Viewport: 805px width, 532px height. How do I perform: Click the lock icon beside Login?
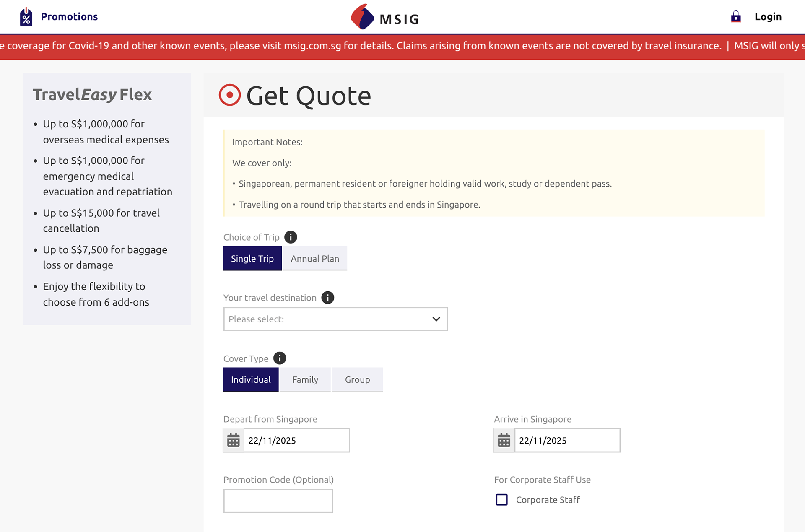[x=736, y=17]
